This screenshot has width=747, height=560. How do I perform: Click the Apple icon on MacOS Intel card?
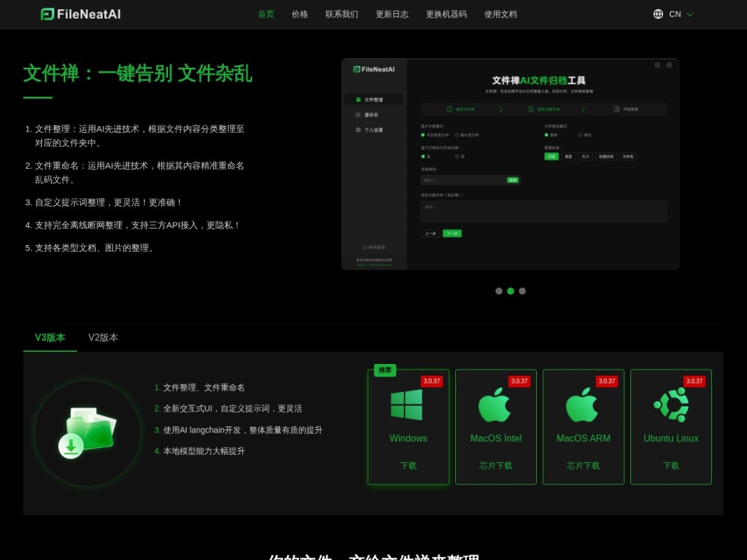pyautogui.click(x=495, y=404)
